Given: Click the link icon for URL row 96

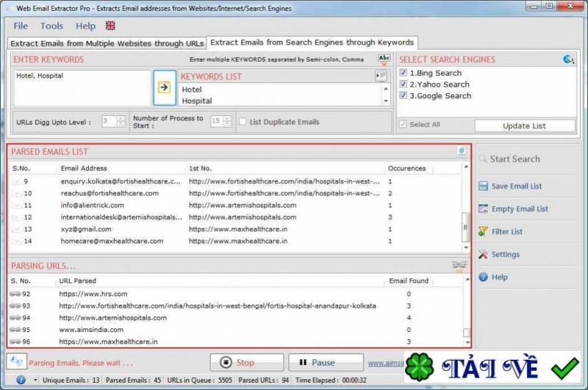Looking at the screenshot, I should pyautogui.click(x=15, y=342).
